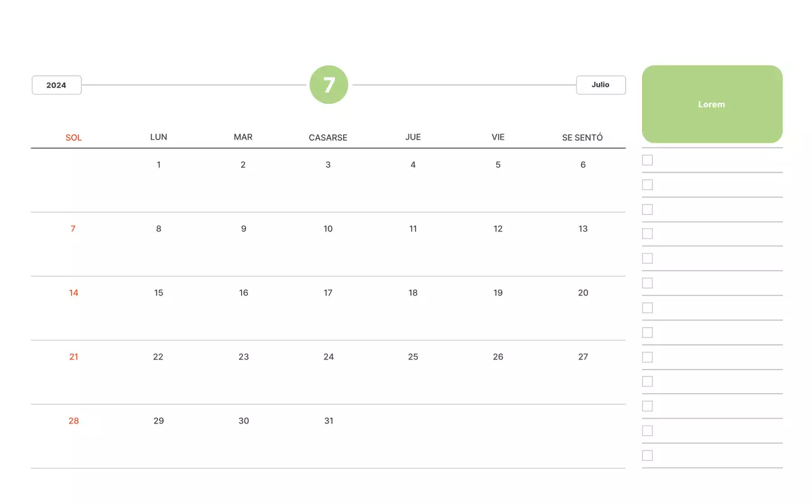Screen dimensions: 812x504
Task: Check the first checkbox under Lorem
Action: coord(647,160)
